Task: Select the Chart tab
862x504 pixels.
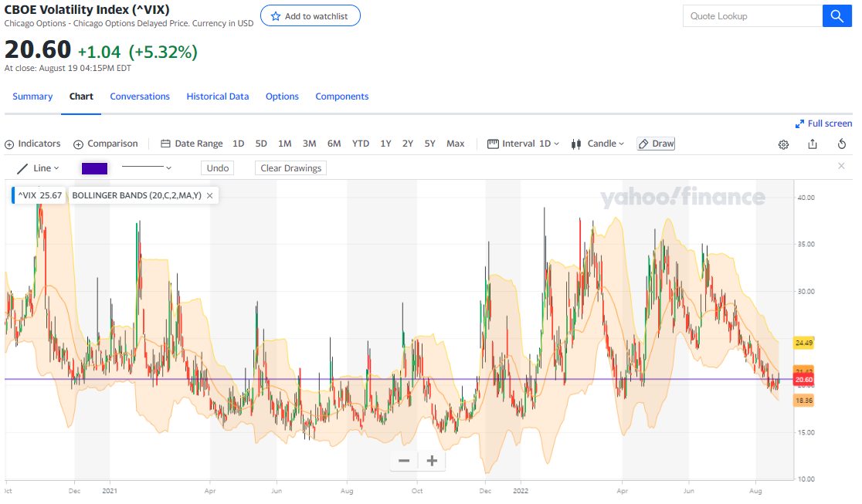Action: (x=81, y=96)
